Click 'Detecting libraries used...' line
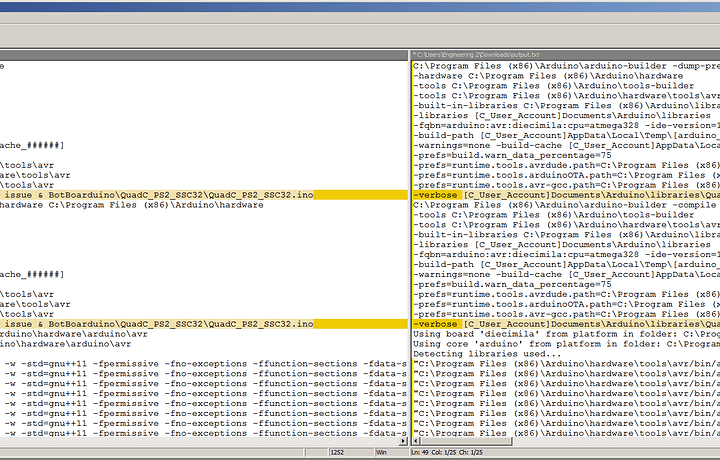Viewport: 720px width, 460px height. (486, 354)
